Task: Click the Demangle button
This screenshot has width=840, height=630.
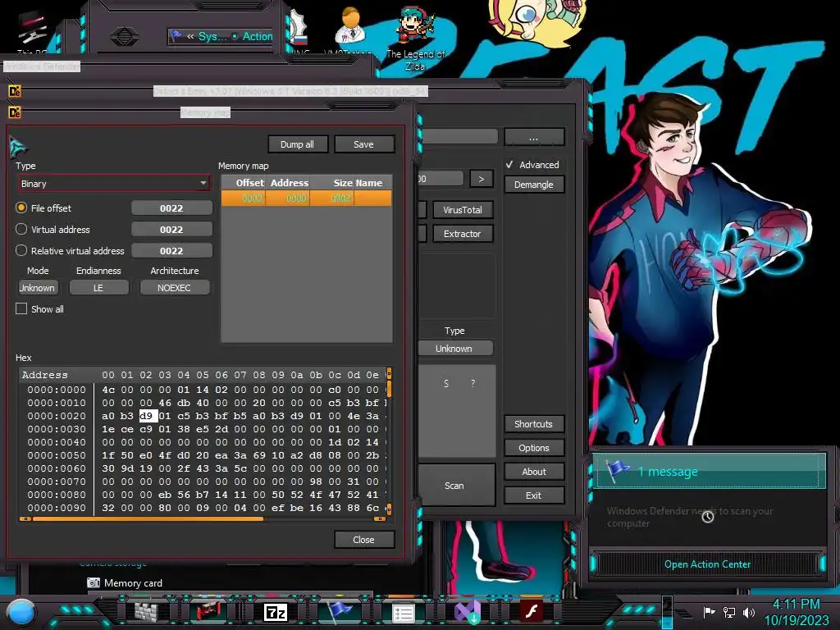Action: click(533, 185)
